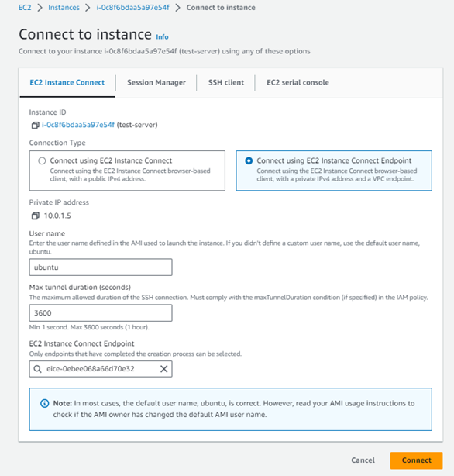Focus the User name input field
454x476 pixels.
point(101,267)
